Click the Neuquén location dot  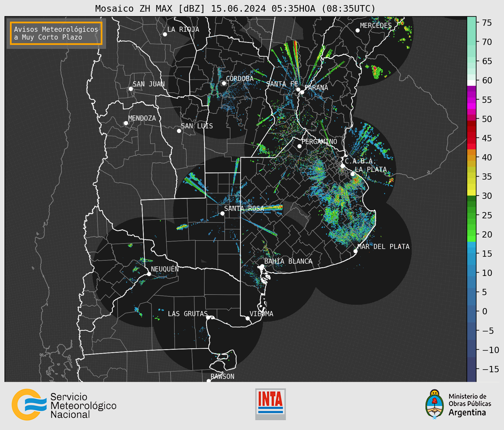149,274
